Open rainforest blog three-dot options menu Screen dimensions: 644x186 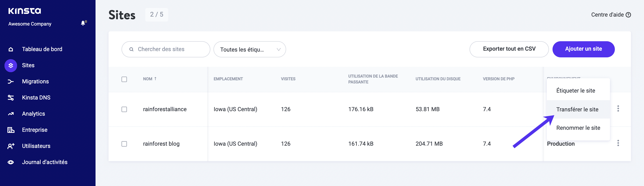[618, 143]
